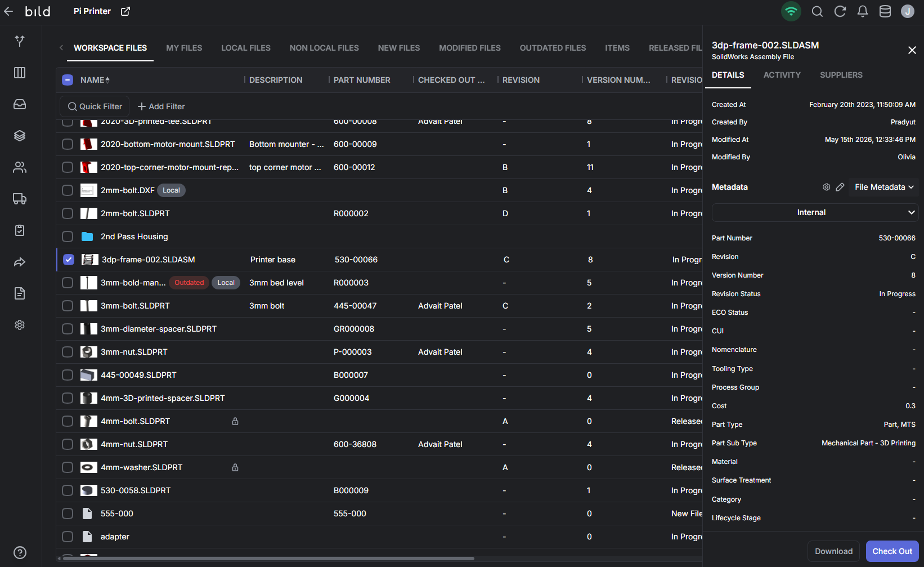The image size is (924, 567).
Task: Click PART NUMBER column header
Action: pos(362,80)
